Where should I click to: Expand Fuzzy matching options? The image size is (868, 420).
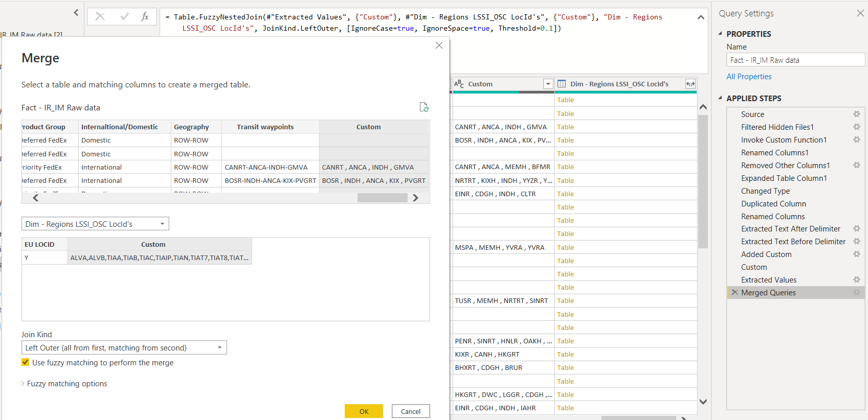(64, 384)
